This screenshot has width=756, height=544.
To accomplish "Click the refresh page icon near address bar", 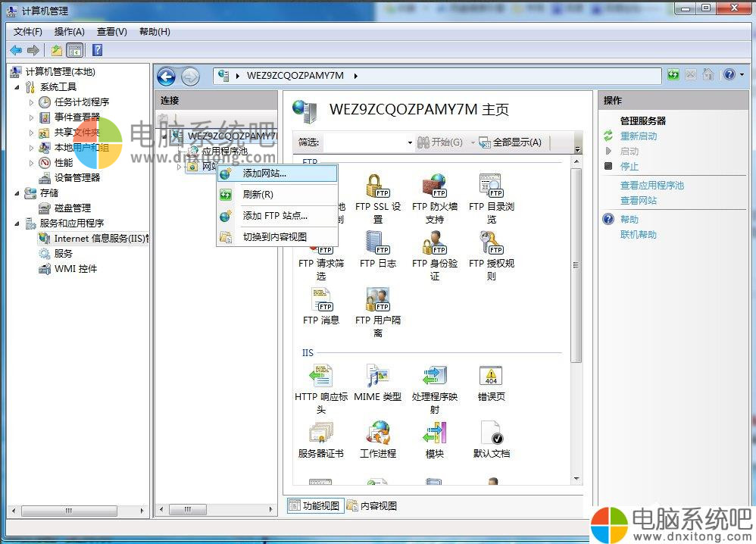I will [673, 74].
